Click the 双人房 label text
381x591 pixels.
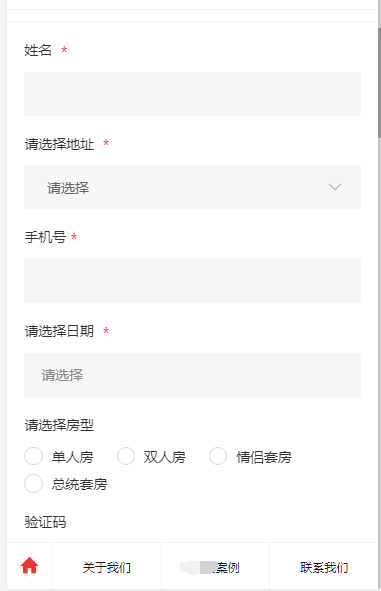pos(165,457)
